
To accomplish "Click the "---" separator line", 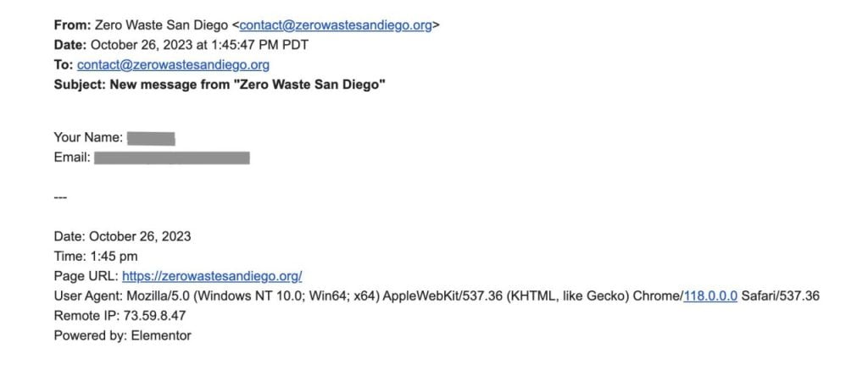I will (60, 197).
